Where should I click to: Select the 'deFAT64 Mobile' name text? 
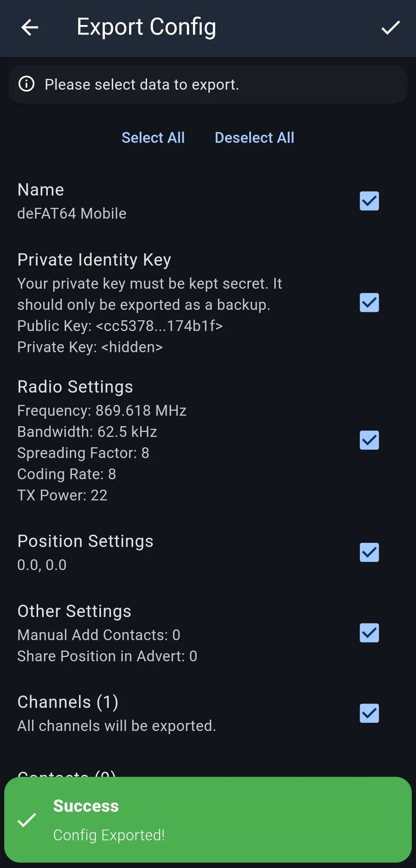tap(72, 214)
